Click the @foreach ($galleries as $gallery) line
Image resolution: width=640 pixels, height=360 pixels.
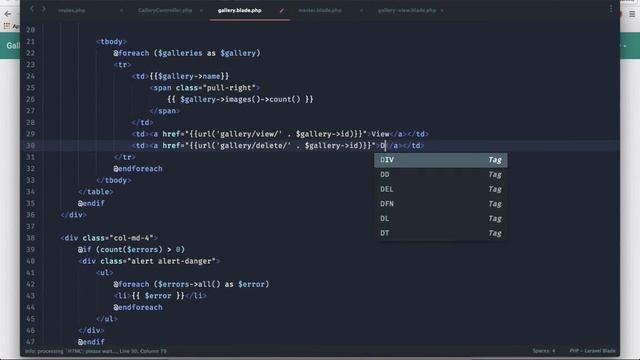pos(187,53)
